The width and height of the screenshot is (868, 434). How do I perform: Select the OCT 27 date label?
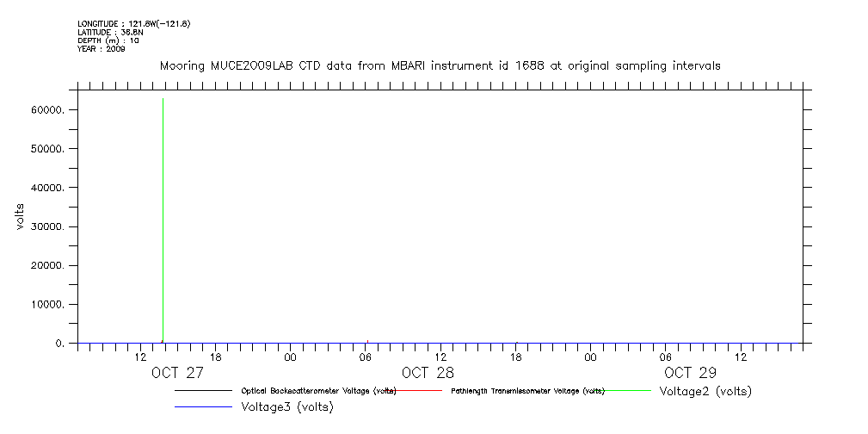(x=177, y=373)
